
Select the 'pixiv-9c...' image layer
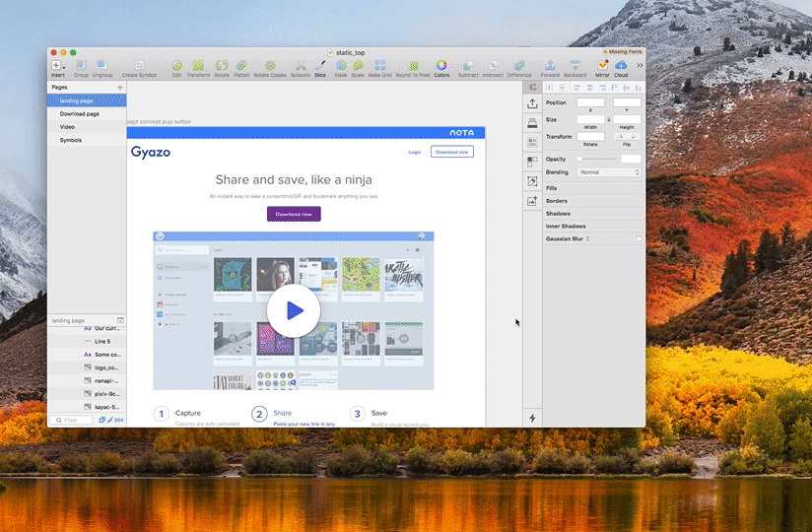click(87, 394)
